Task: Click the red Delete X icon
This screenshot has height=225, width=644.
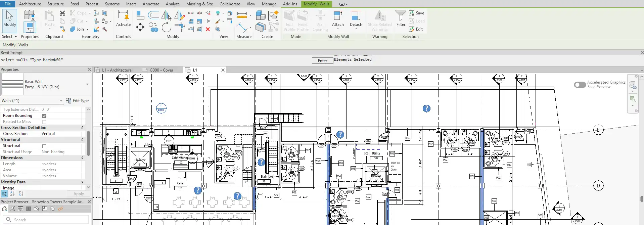Action: [208, 29]
